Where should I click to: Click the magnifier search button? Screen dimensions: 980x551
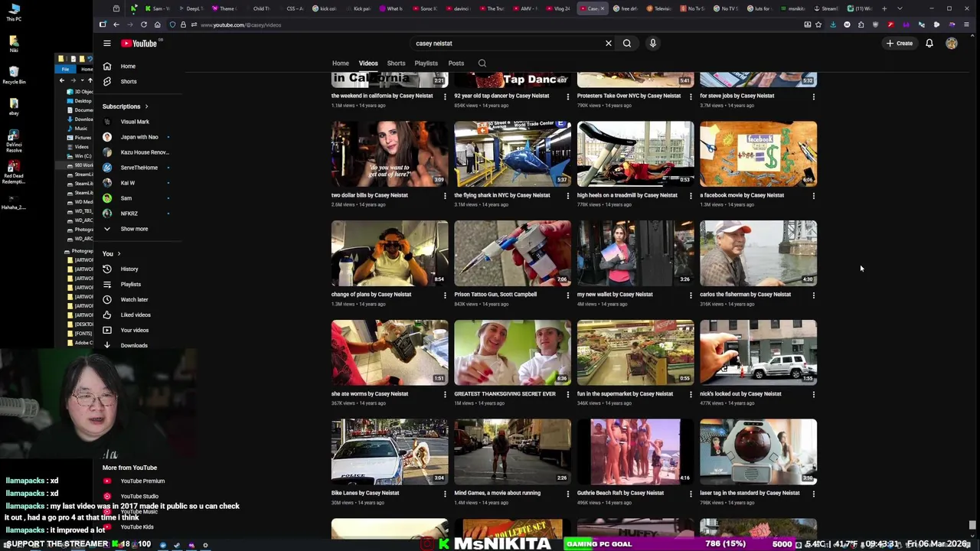coord(627,44)
